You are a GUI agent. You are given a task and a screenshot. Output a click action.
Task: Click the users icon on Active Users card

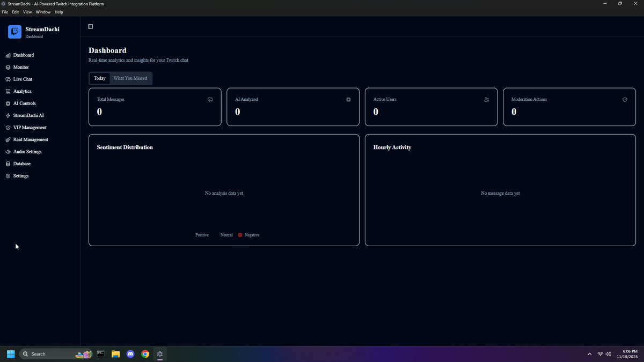coord(486,99)
